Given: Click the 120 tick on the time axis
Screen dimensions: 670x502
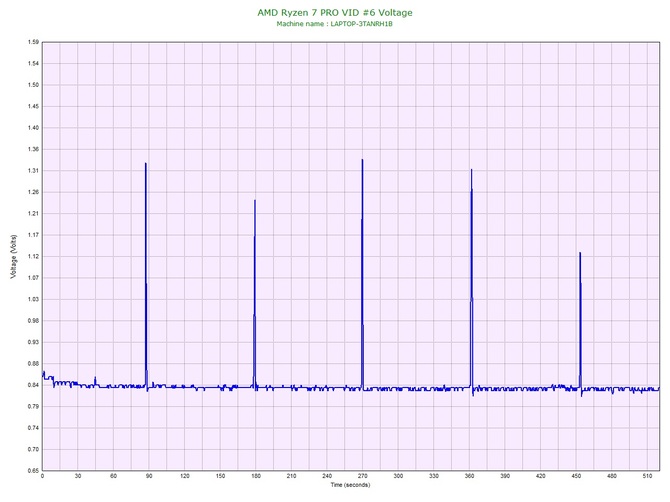Looking at the screenshot, I should [x=185, y=476].
